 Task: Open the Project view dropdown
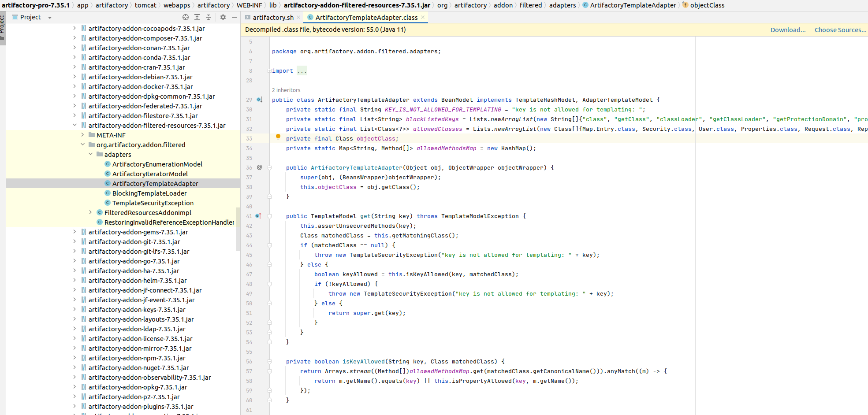pyautogui.click(x=50, y=18)
